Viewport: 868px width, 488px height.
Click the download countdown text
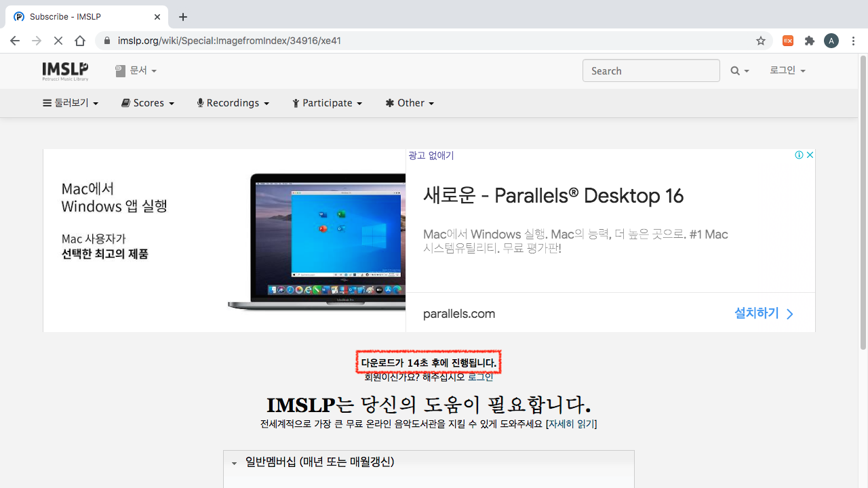(429, 363)
